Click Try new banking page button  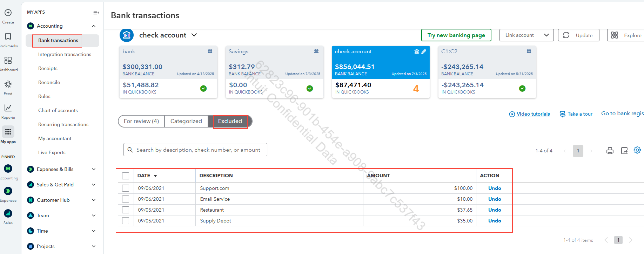[456, 35]
